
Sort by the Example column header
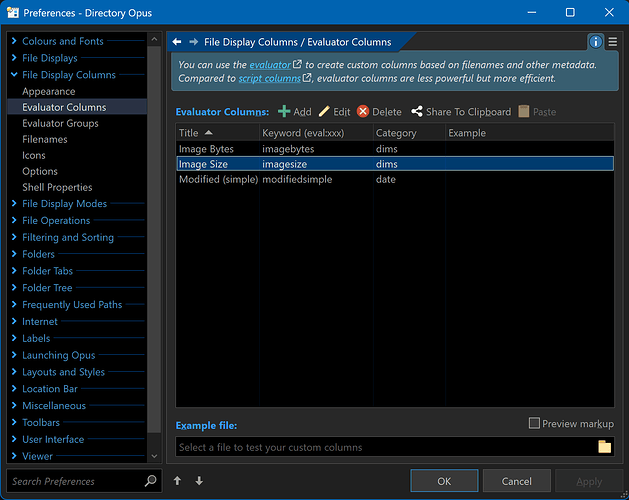[530, 133]
